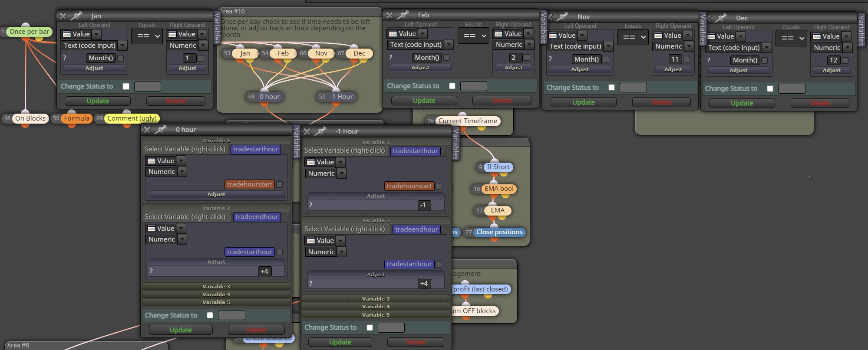Close the -1 Hour panel X icon
The image size is (868, 350).
[307, 131]
